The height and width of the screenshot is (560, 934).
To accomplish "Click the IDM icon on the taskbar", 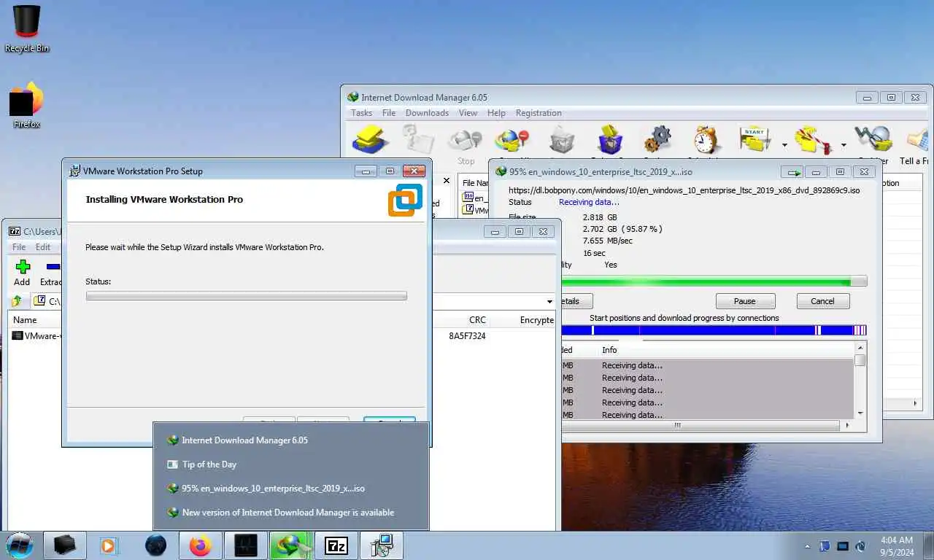I will tap(290, 545).
